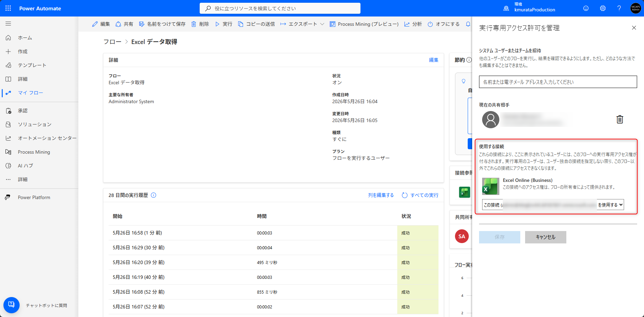
Task: Open すべての実行 link
Action: pyautogui.click(x=420, y=195)
